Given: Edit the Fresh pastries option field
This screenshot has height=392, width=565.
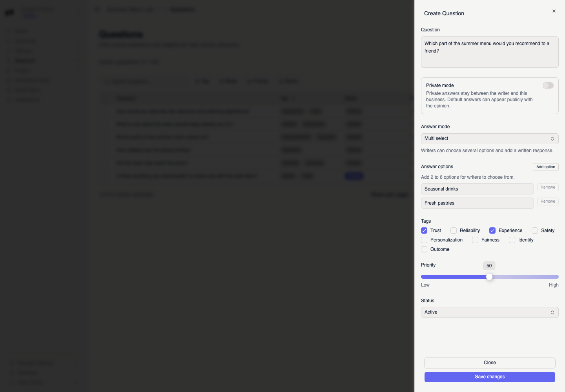Looking at the screenshot, I should 477,203.
